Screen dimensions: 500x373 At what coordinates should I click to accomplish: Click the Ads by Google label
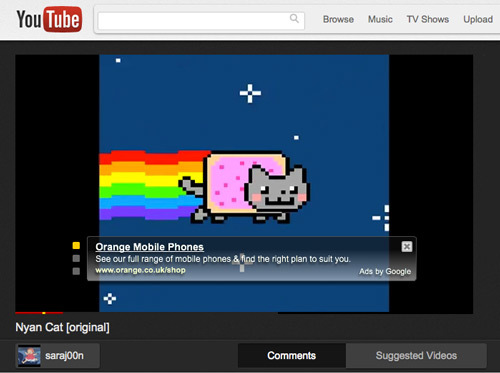tap(385, 272)
